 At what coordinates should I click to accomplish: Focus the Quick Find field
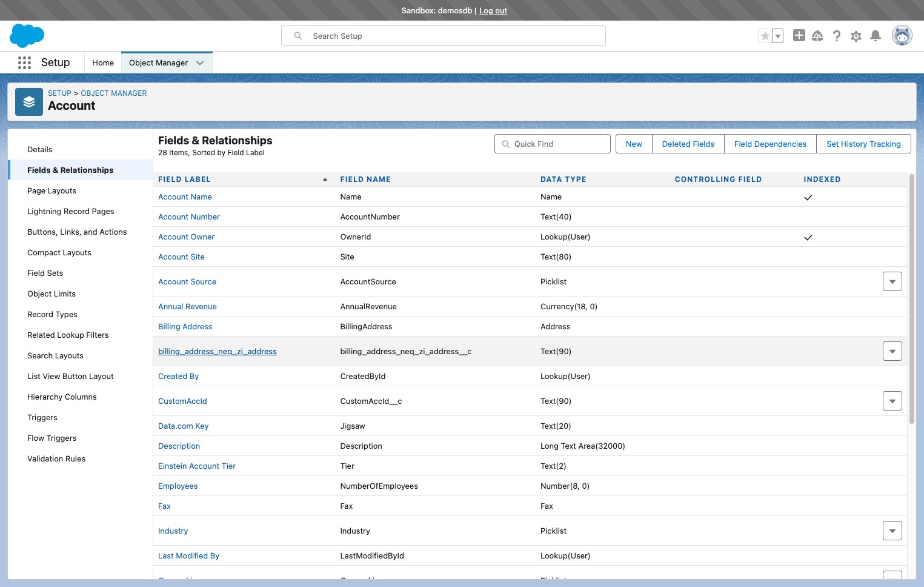(x=553, y=144)
